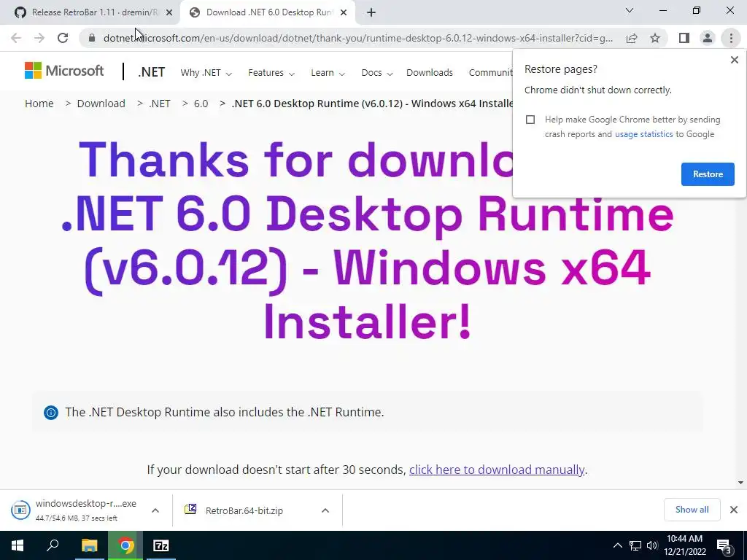Click the browser forward arrow
This screenshot has width=747, height=560.
click(x=39, y=38)
